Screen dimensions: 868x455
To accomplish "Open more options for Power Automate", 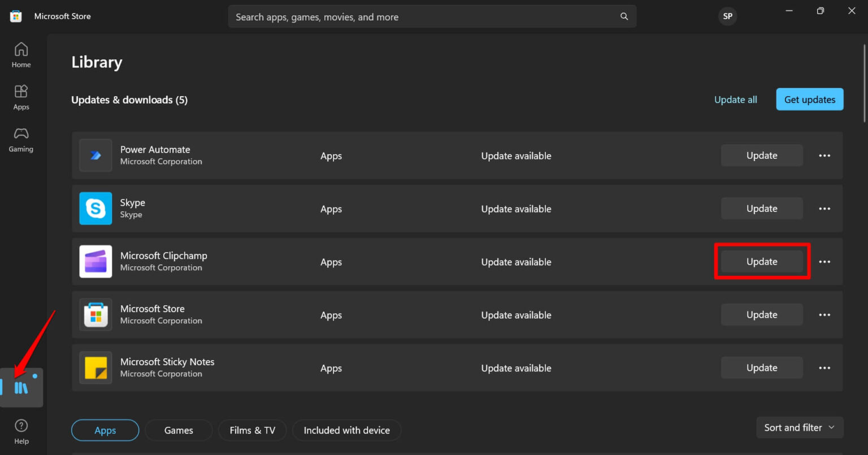I will coord(824,155).
